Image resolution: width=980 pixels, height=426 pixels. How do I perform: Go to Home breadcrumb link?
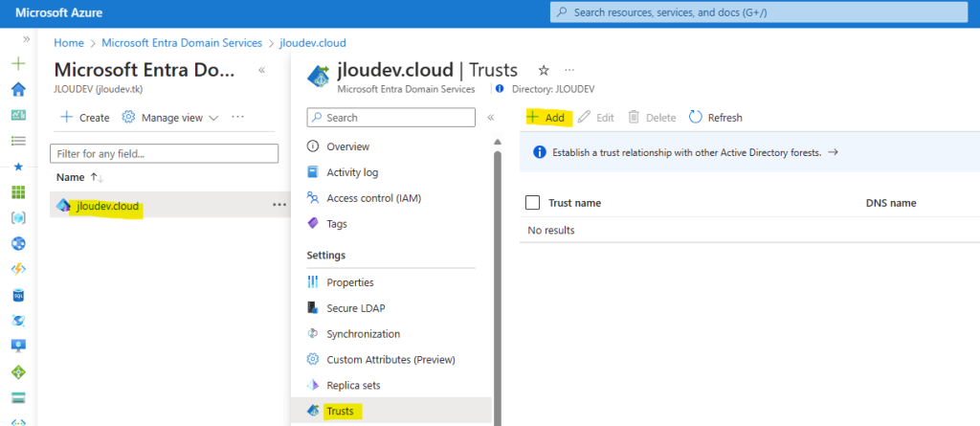[69, 43]
